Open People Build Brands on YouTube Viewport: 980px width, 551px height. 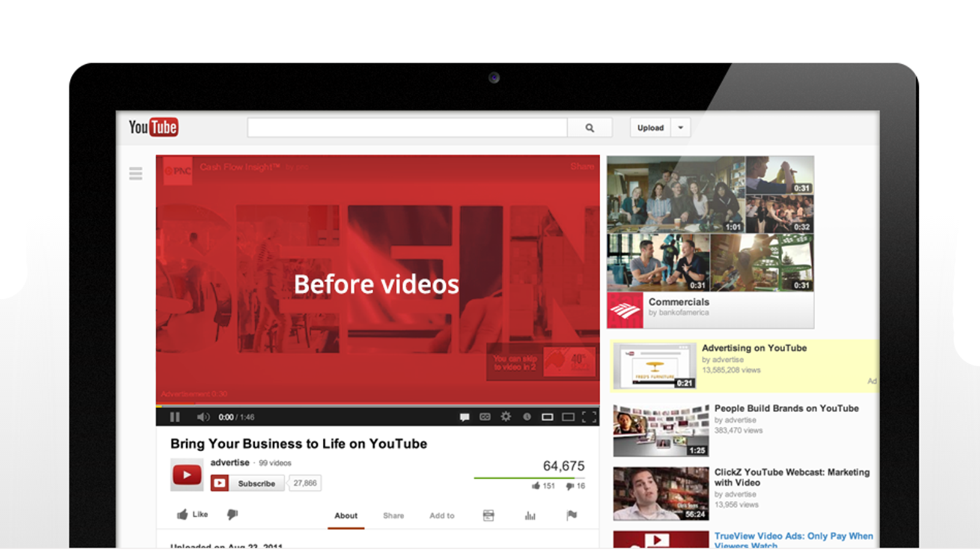(786, 408)
